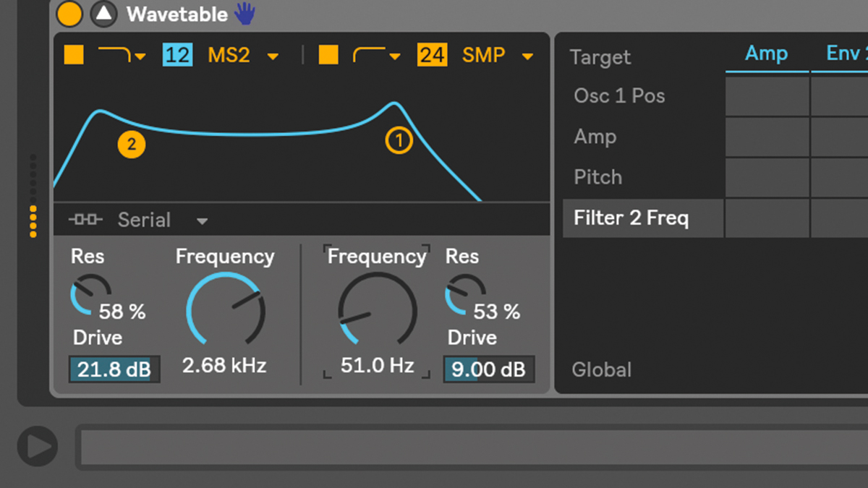Open the Serial filter routing dropdown
Screen dimensions: 868x488
163,221
